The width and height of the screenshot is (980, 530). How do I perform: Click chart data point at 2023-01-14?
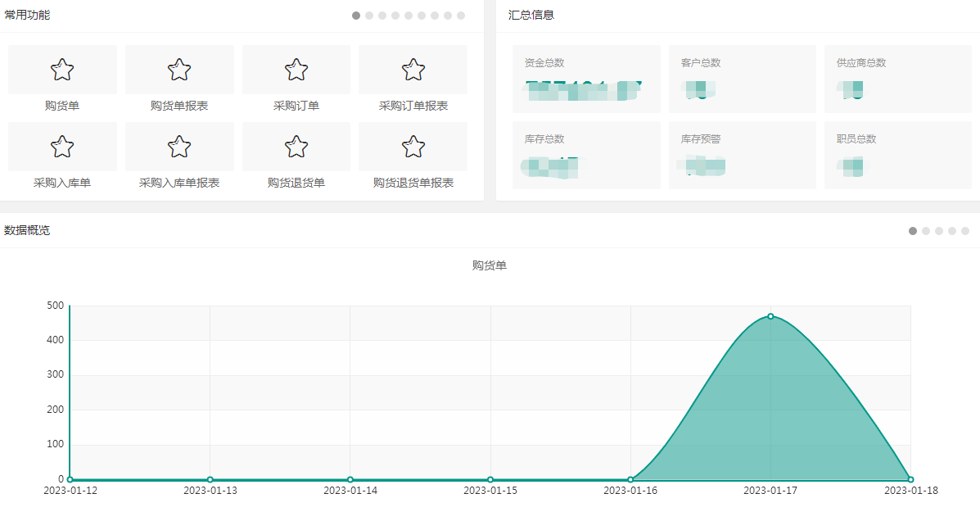[350, 479]
